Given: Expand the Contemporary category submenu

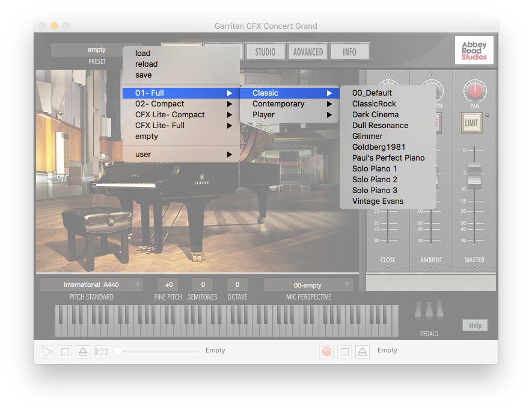Looking at the screenshot, I should 289,104.
